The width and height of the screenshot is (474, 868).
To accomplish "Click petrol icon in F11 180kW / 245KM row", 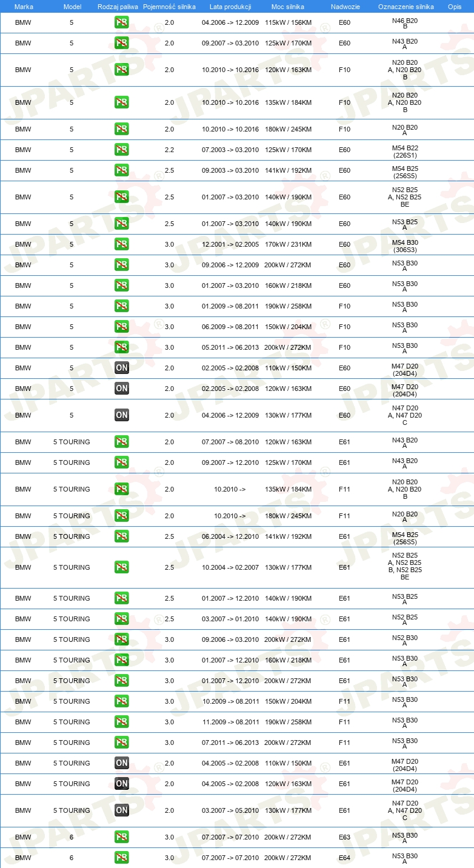I will [x=122, y=516].
